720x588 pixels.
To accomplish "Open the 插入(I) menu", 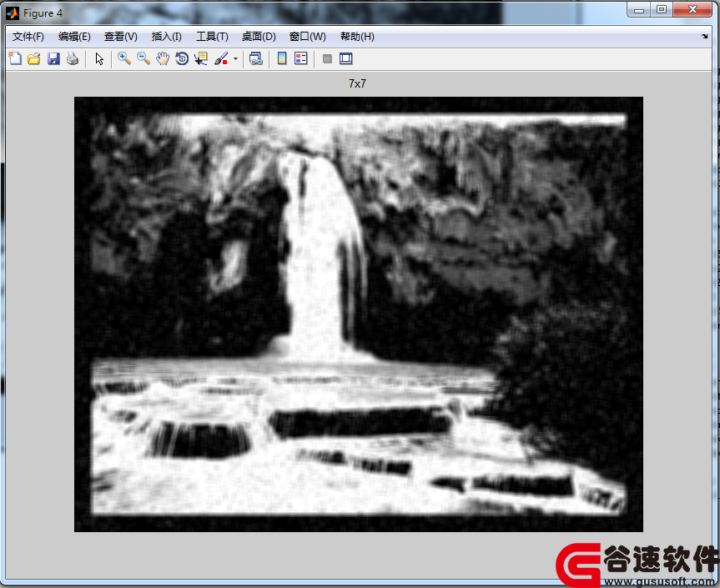I will click(x=166, y=37).
